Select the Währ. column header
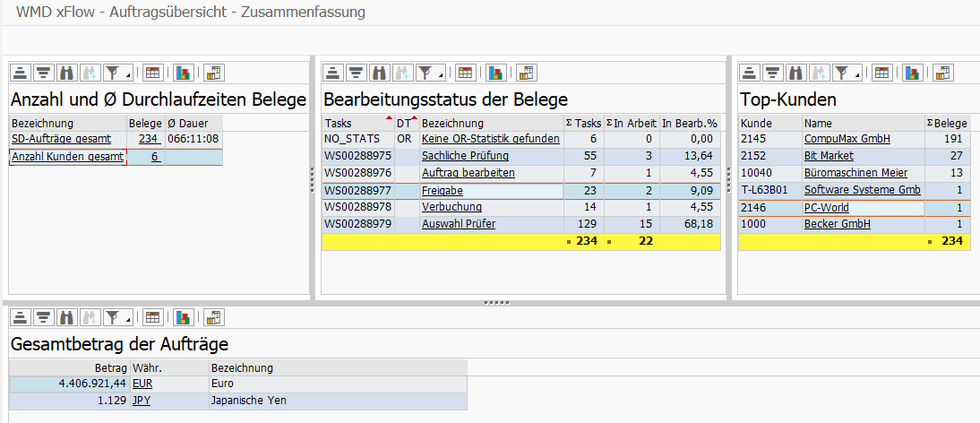This screenshot has width=980, height=423. 169,367
